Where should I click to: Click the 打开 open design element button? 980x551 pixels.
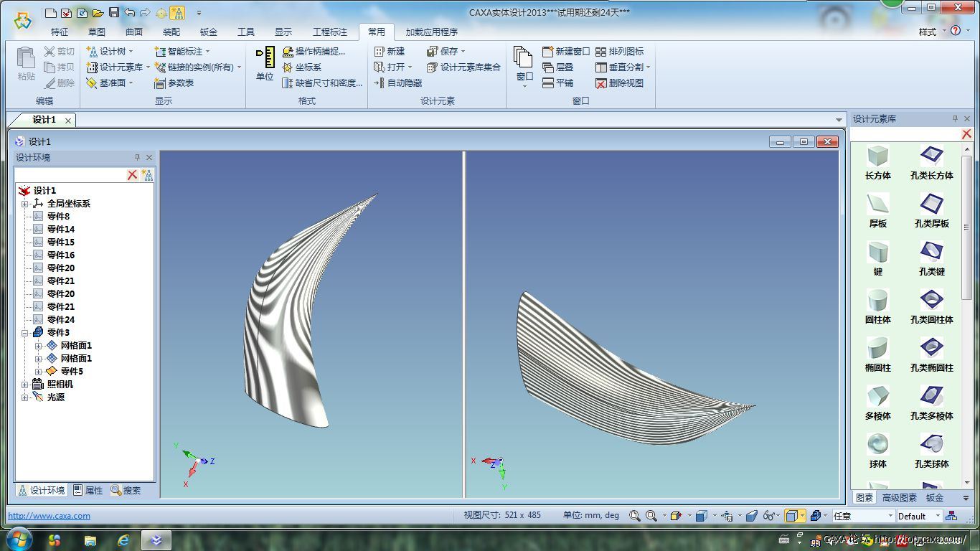pyautogui.click(x=392, y=67)
